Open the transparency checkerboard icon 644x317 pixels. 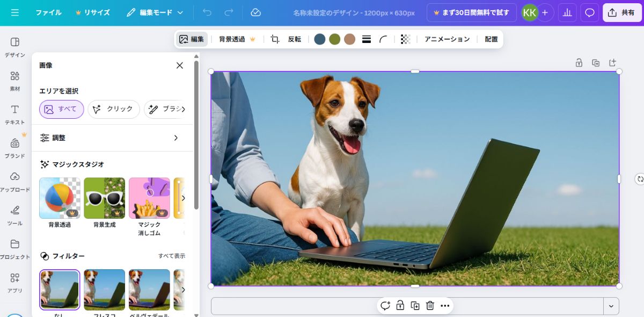point(406,39)
